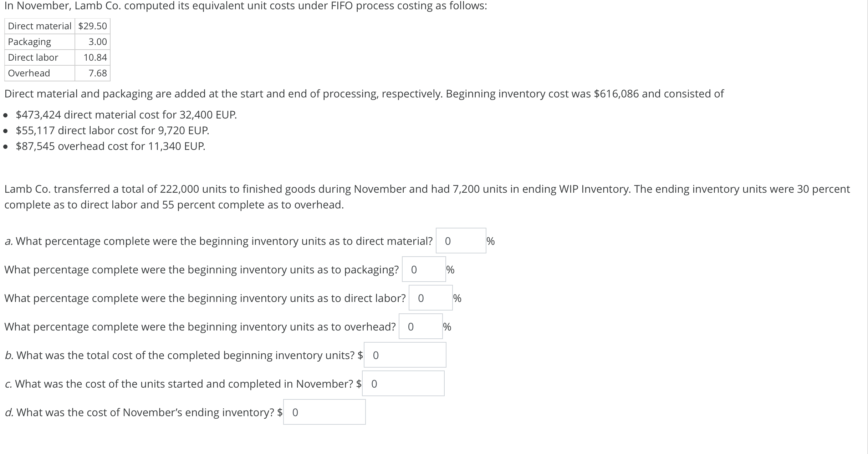
Task: Click the question a prompt text
Action: [x=218, y=241]
